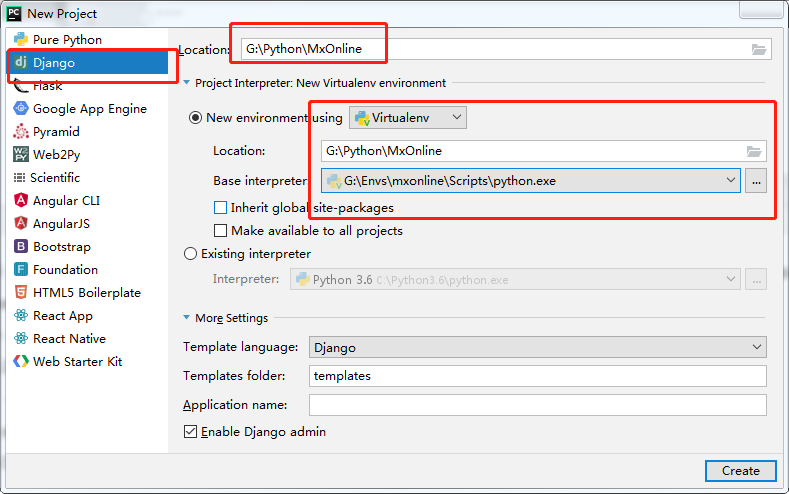This screenshot has width=789, height=494.
Task: Select the Pure Python project icon
Action: click(21, 39)
